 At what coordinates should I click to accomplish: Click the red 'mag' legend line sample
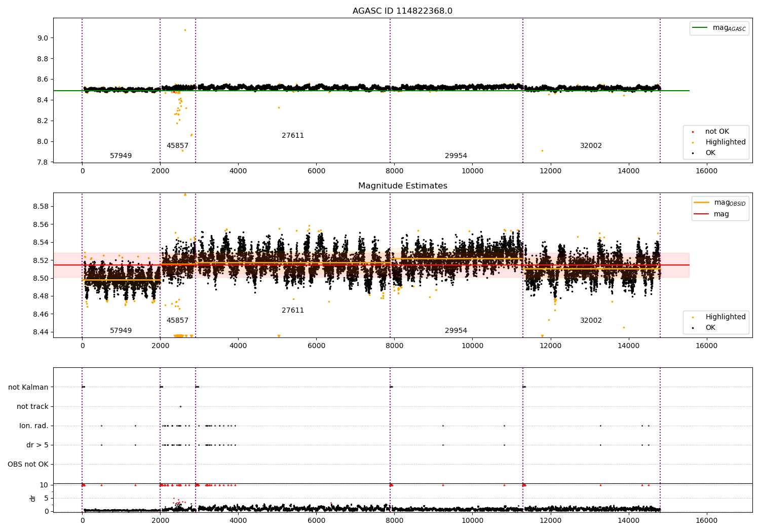(702, 214)
